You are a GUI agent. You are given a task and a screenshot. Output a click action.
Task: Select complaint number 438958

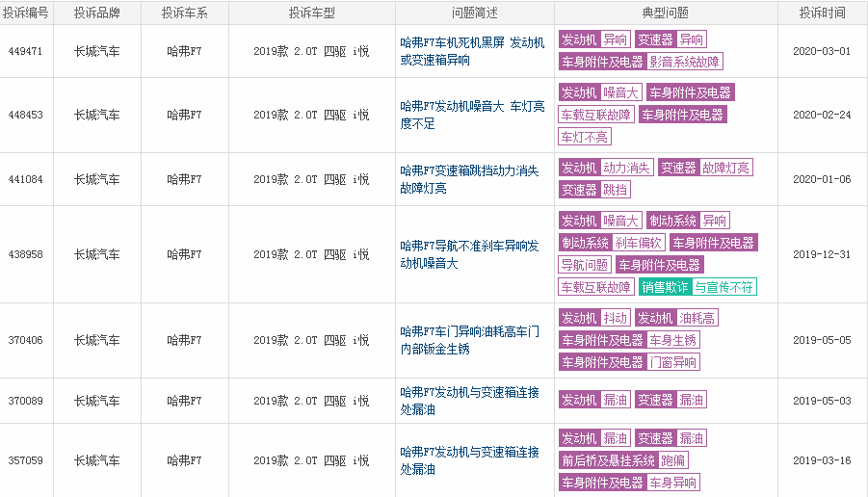(x=25, y=254)
